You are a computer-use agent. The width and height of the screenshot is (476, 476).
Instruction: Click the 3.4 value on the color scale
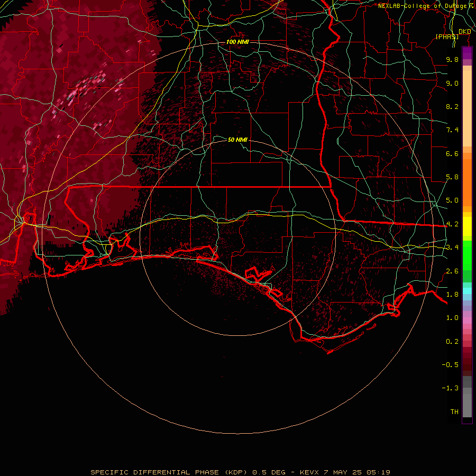click(452, 248)
